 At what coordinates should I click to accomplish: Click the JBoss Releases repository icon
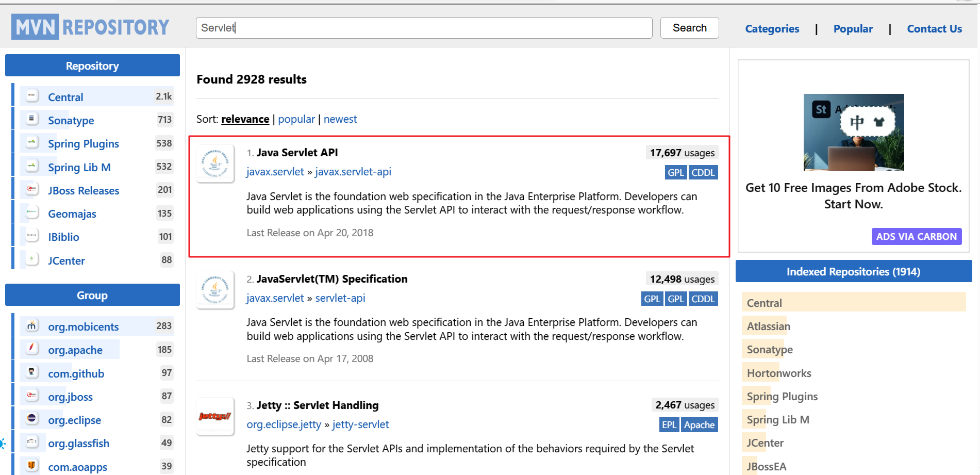(32, 189)
